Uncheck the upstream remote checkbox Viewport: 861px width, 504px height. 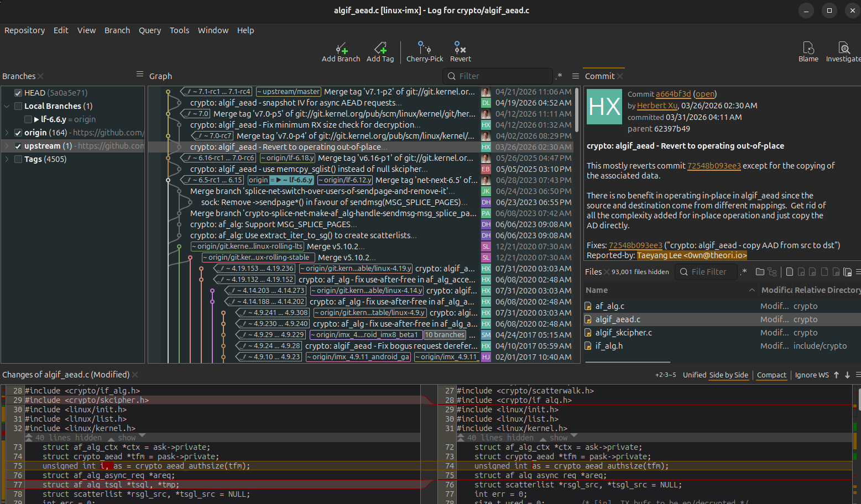coord(18,146)
